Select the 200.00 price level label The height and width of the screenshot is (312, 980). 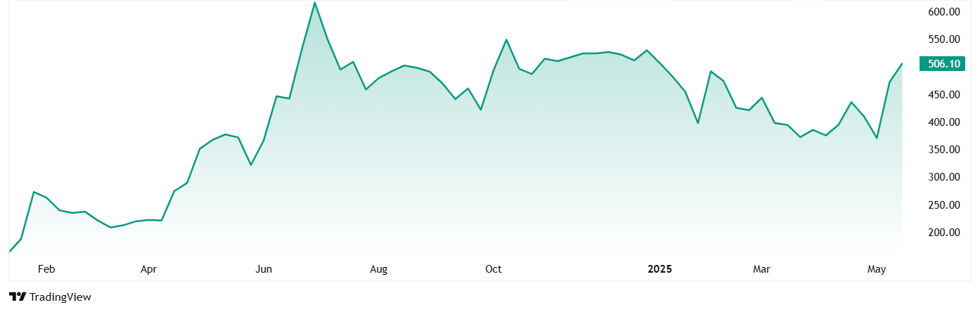[943, 233]
